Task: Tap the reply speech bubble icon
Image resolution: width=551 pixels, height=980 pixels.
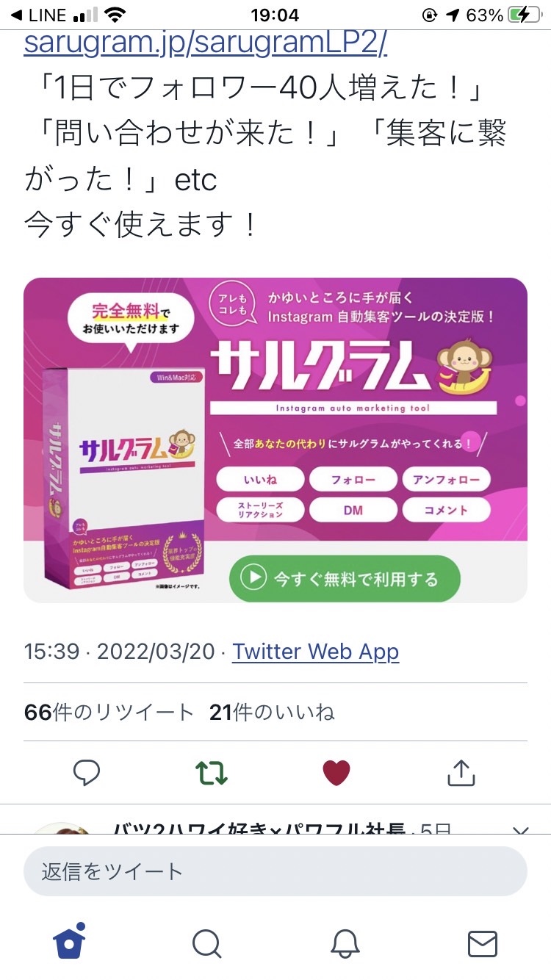Action: (x=87, y=773)
